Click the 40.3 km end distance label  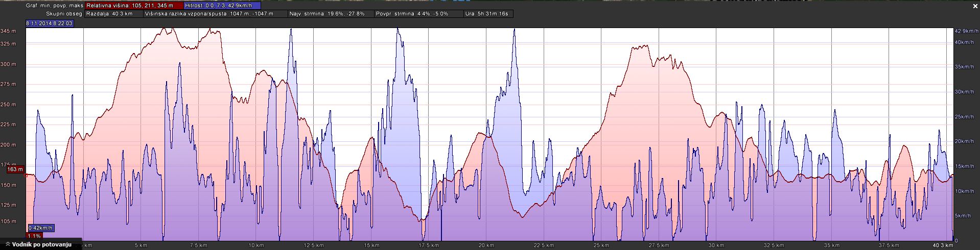coord(942,245)
